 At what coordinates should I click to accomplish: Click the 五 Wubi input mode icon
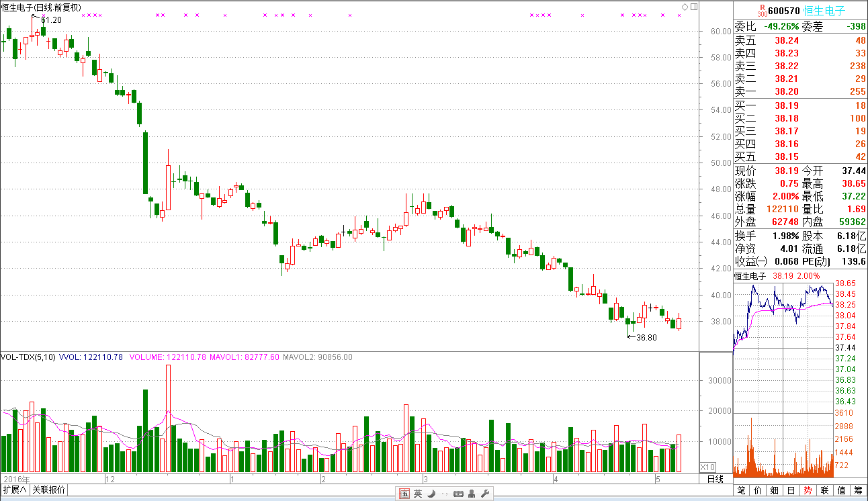(x=404, y=494)
